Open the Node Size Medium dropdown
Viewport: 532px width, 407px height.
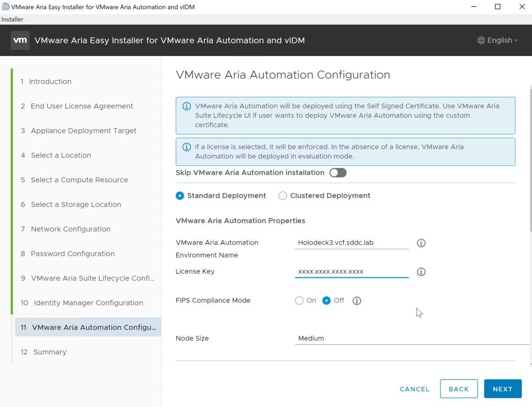click(x=412, y=338)
